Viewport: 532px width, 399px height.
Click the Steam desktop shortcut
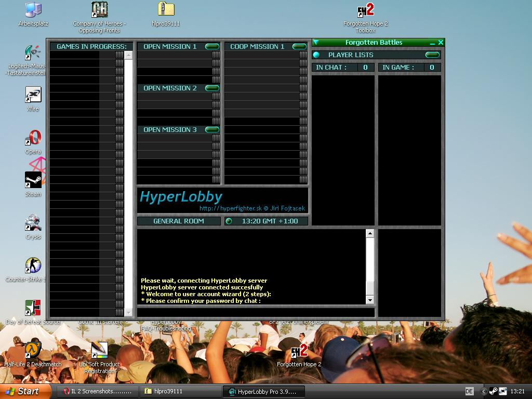(x=33, y=184)
